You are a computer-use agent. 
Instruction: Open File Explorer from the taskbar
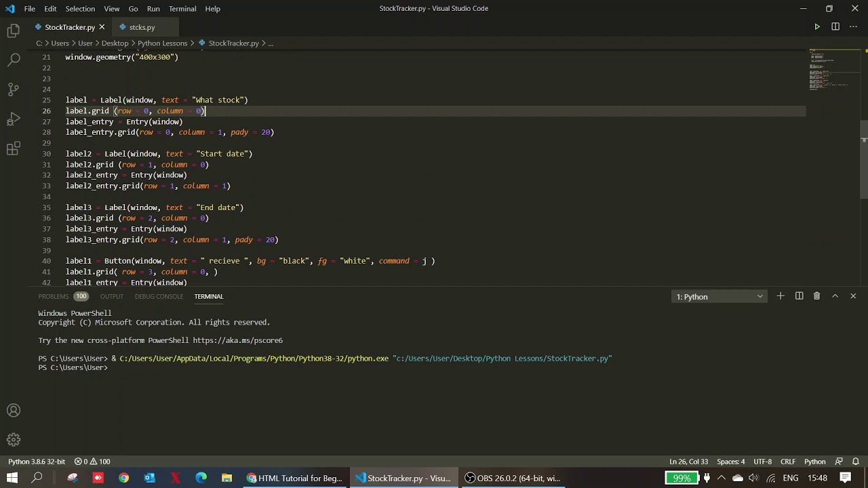click(226, 478)
